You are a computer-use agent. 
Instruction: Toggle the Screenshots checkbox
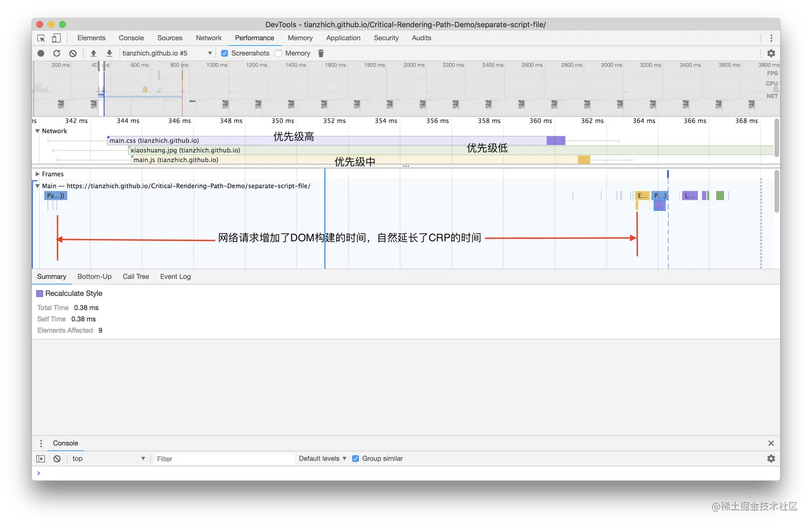tap(224, 53)
